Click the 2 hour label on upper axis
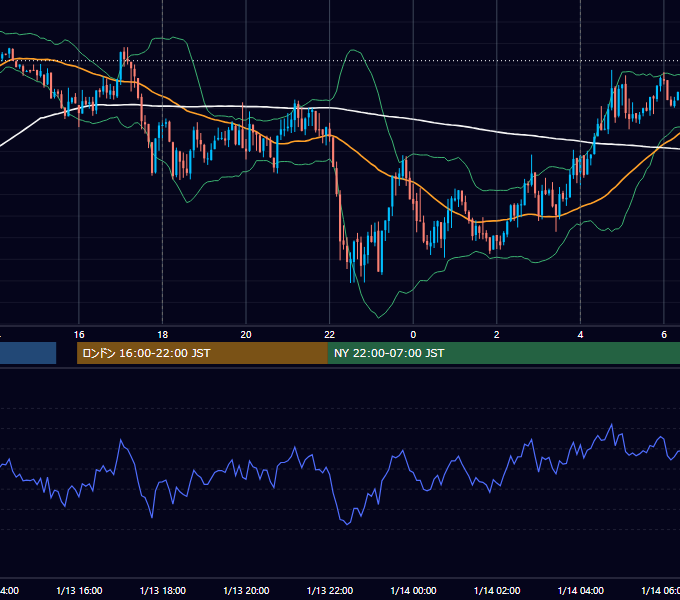Image resolution: width=680 pixels, height=600 pixels. (x=497, y=334)
